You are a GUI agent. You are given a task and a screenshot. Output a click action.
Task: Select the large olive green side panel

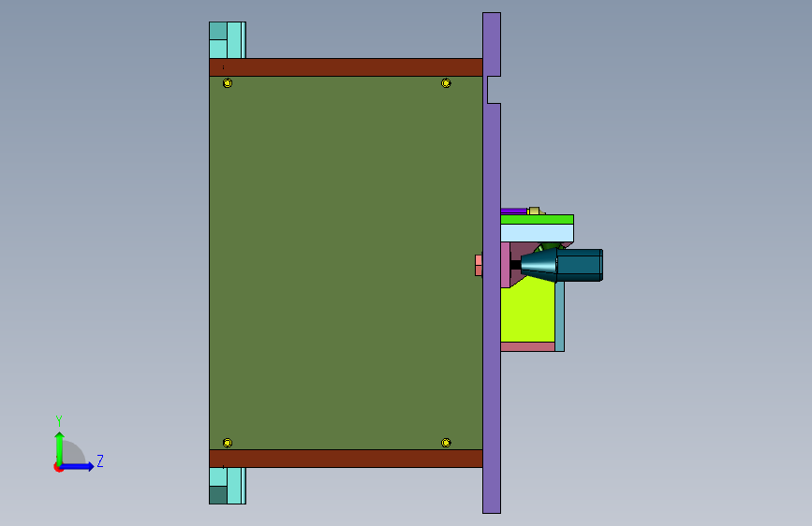[346, 263]
